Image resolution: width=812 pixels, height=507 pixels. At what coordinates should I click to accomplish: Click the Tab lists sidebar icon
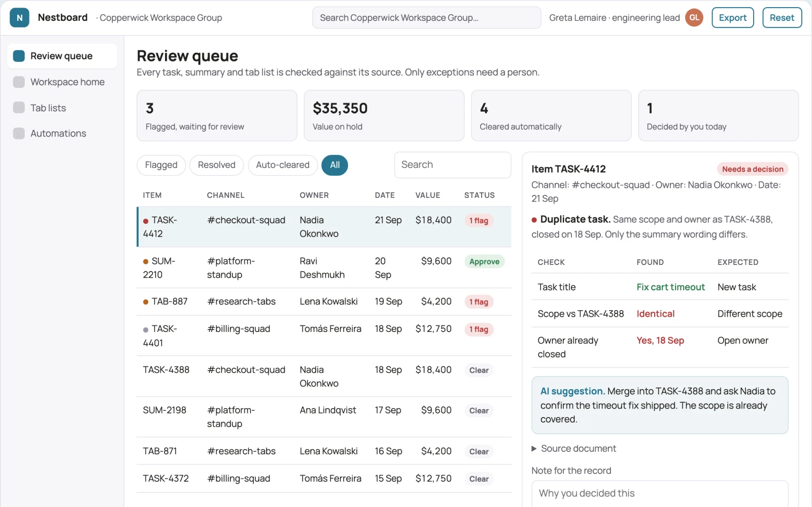19,108
